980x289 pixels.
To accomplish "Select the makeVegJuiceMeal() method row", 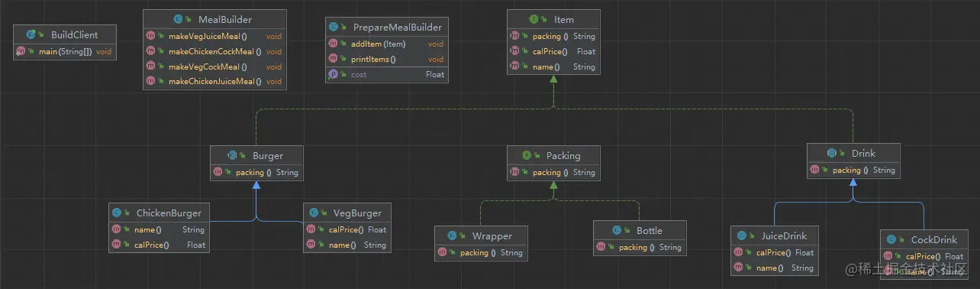I will coord(215,37).
